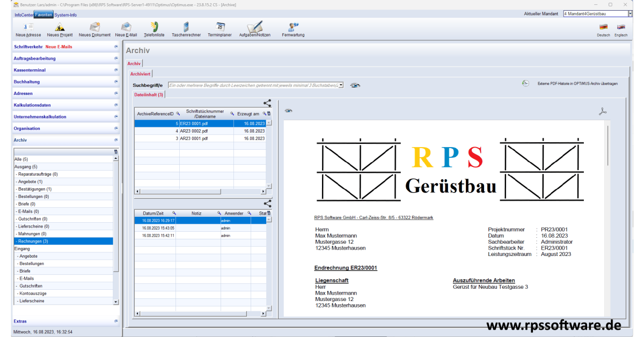Select Alle (5) in the archive tree
This screenshot has width=644, height=337.
[63, 159]
